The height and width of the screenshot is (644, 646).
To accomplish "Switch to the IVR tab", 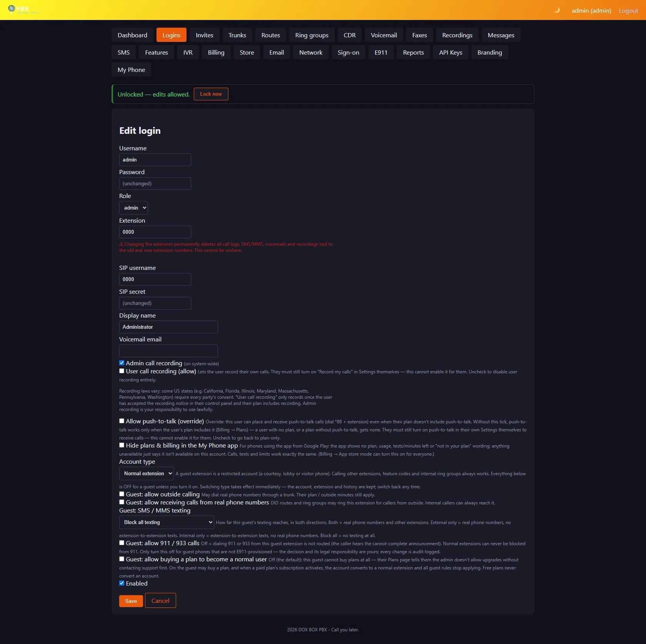I will click(x=188, y=52).
